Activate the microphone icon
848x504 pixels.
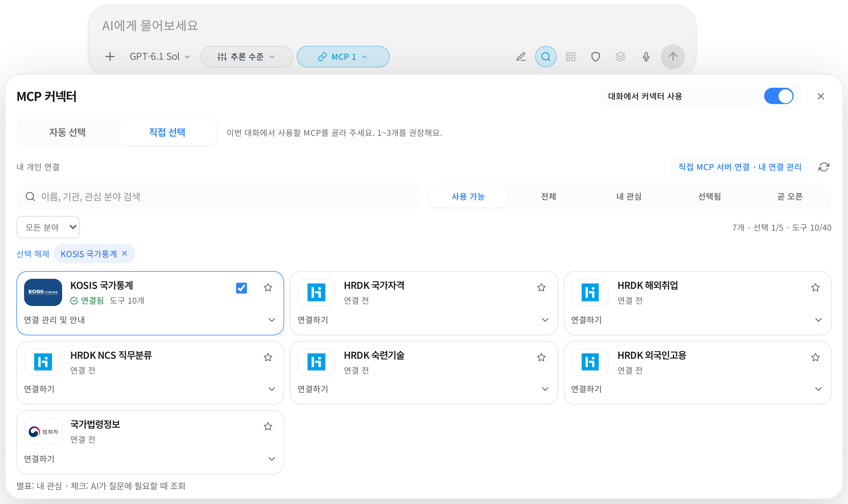click(646, 57)
